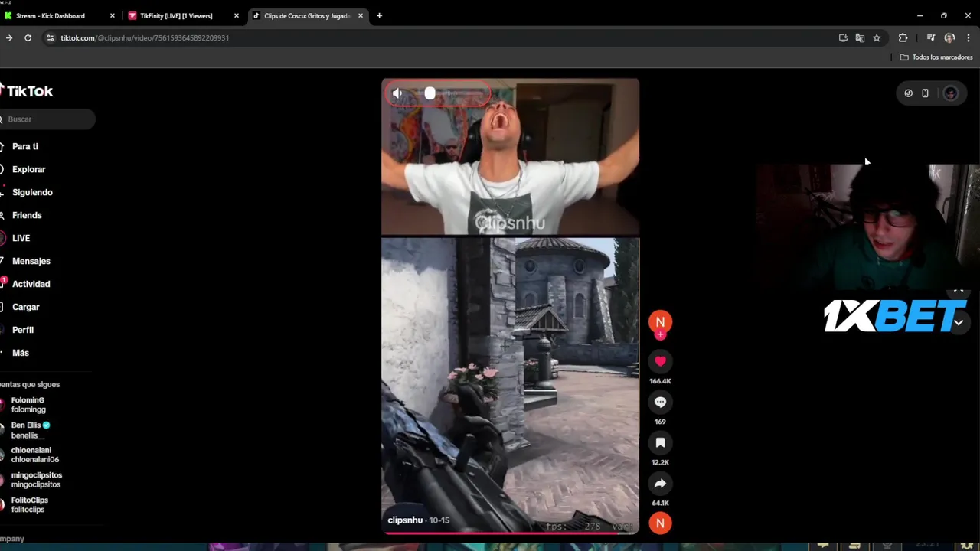Open the sound disc avatar below share
Image resolution: width=980 pixels, height=551 pixels.
coord(660,523)
